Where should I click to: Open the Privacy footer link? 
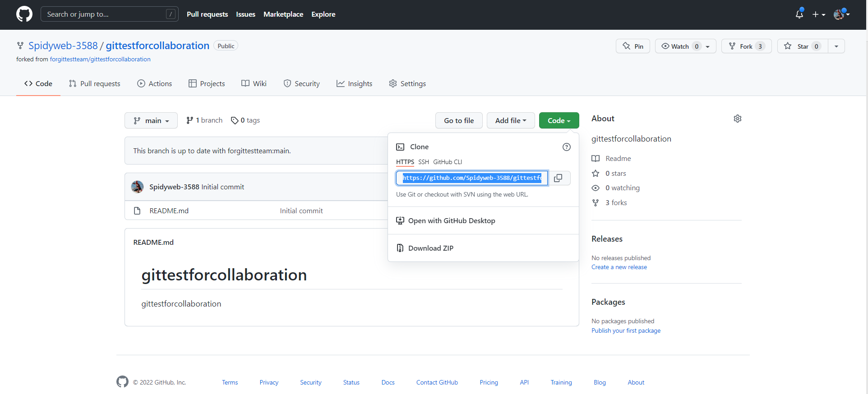(269, 382)
